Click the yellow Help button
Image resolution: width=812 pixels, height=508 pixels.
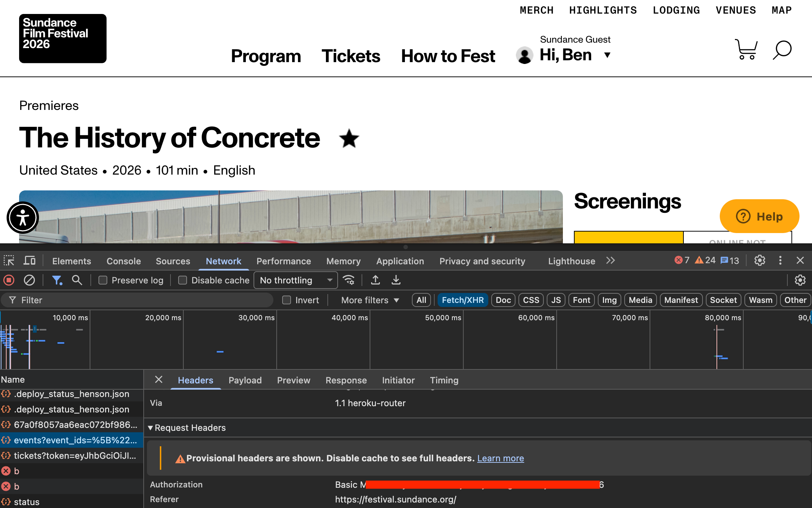[759, 216]
